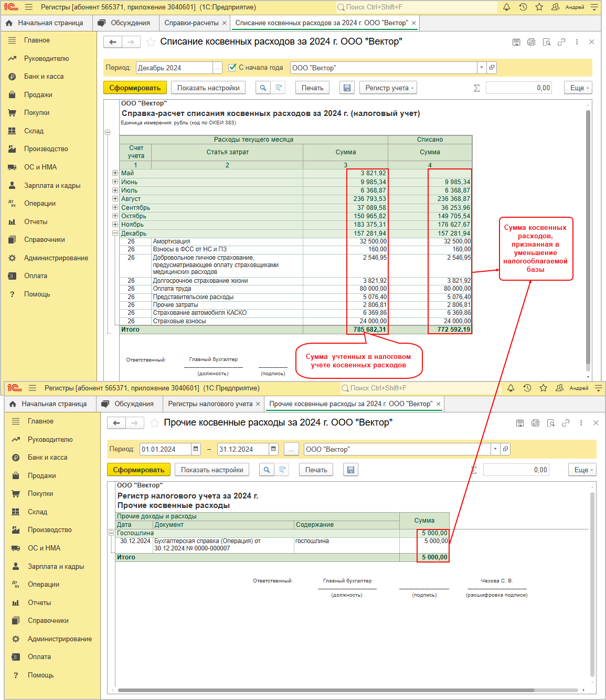Screen dimensions: 606x700
Task: Preview icon in top report header
Action: tap(546, 42)
